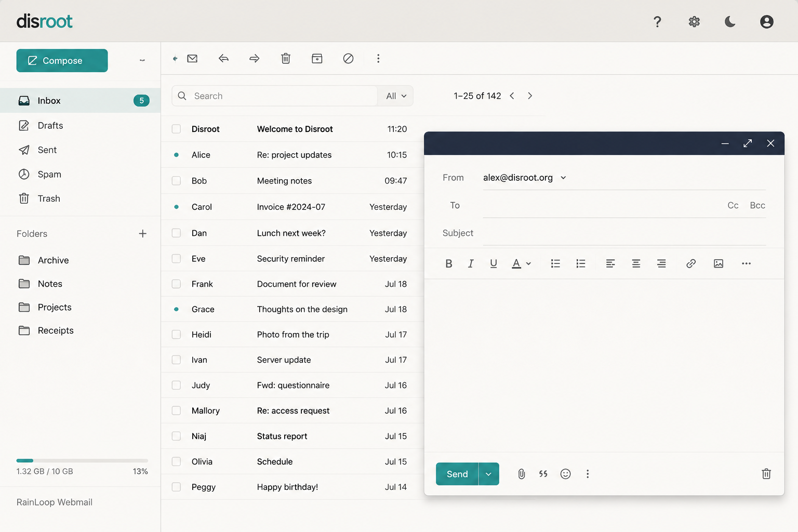Click the Send button
The height and width of the screenshot is (532, 798).
point(457,474)
